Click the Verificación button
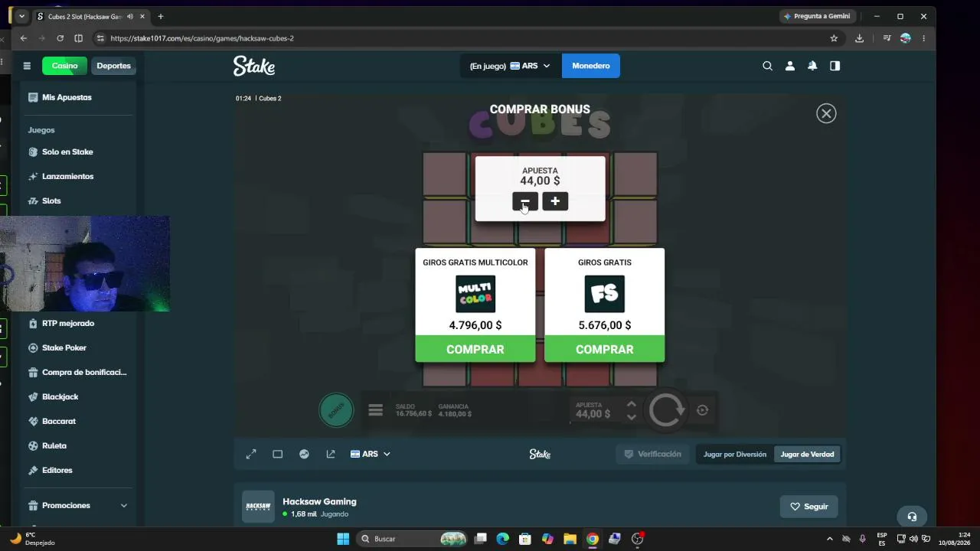The height and width of the screenshot is (551, 980). [x=652, y=454]
